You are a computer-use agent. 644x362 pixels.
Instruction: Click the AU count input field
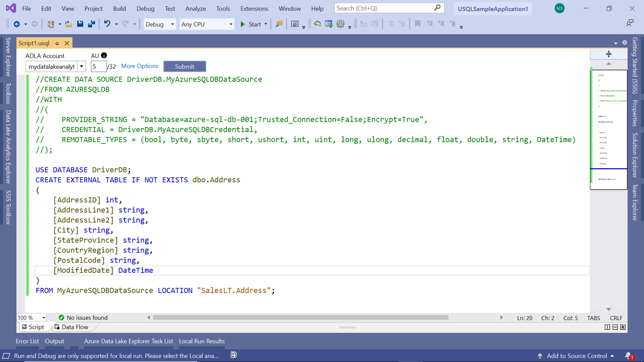(x=98, y=67)
